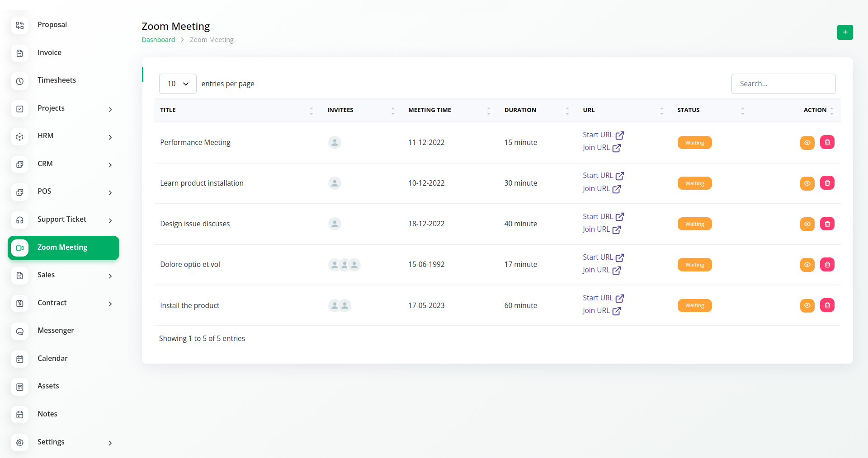This screenshot has height=458, width=868.
Task: Open the Messenger chat icon
Action: [20, 331]
